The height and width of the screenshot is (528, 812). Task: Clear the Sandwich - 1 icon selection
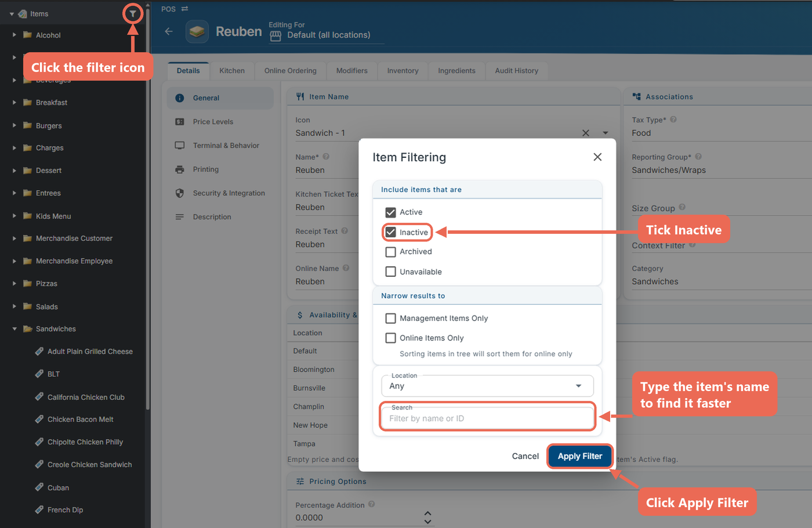pyautogui.click(x=586, y=133)
